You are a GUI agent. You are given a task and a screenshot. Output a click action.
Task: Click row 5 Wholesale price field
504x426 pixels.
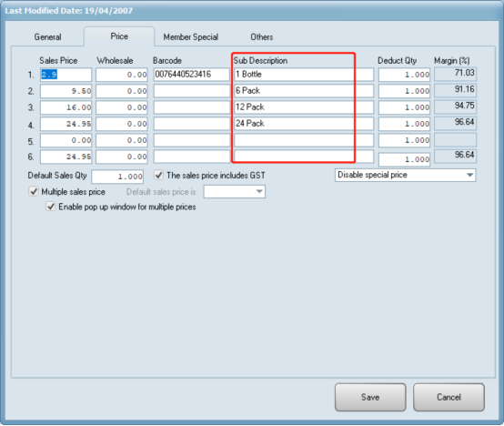point(122,140)
